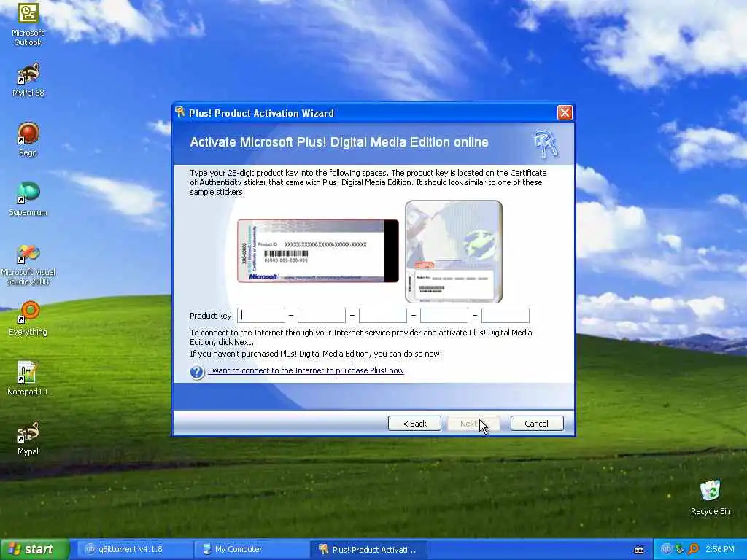Focus the first product key field

261,315
